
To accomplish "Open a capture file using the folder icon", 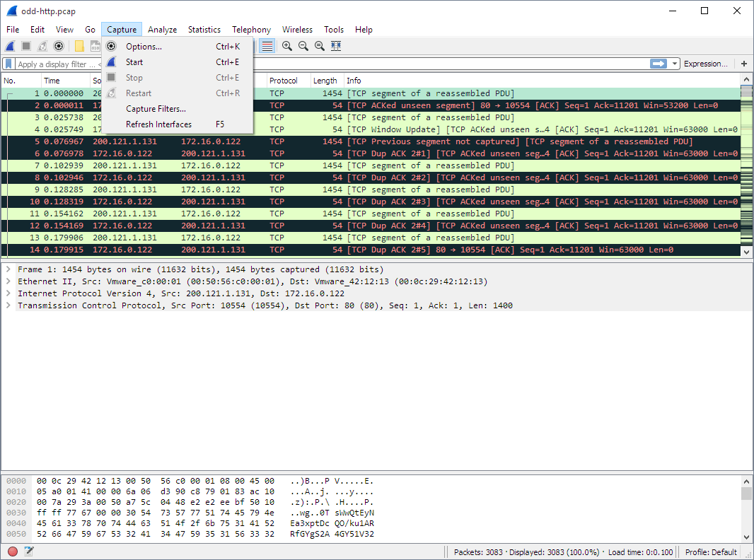I will [78, 46].
